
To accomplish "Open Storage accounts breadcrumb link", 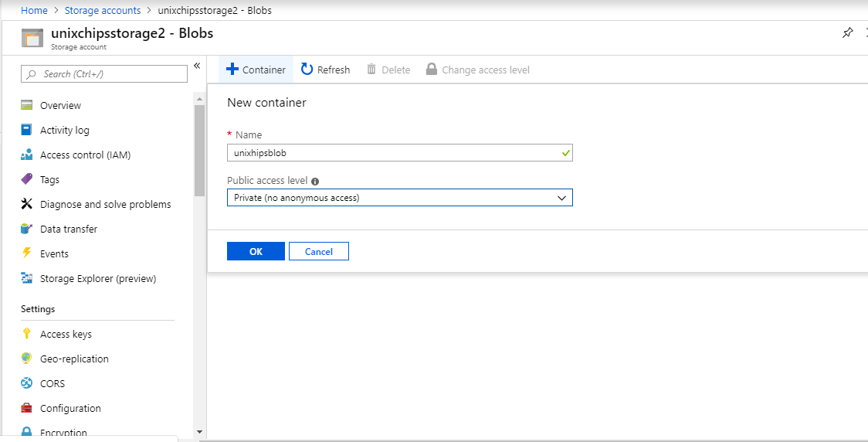I will (103, 11).
